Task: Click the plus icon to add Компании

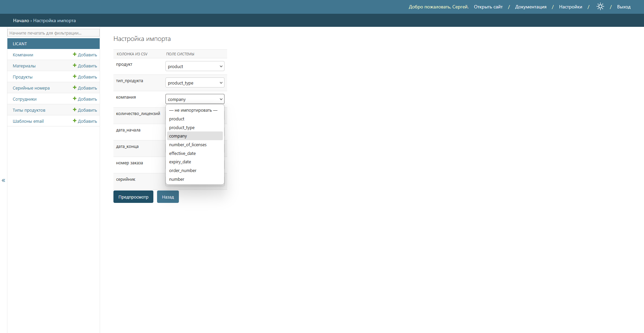Action: (75, 55)
